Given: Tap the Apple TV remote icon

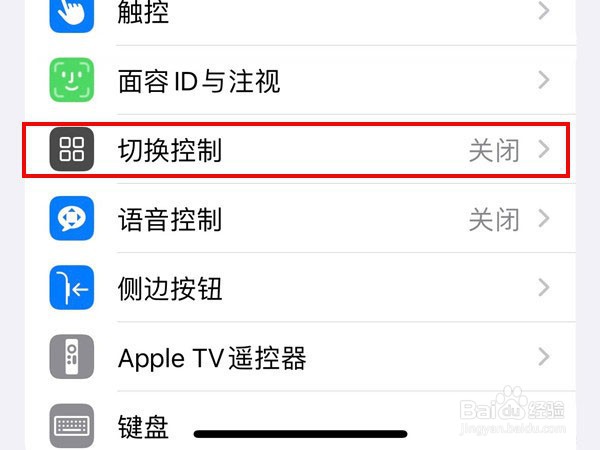Looking at the screenshot, I should click(72, 357).
